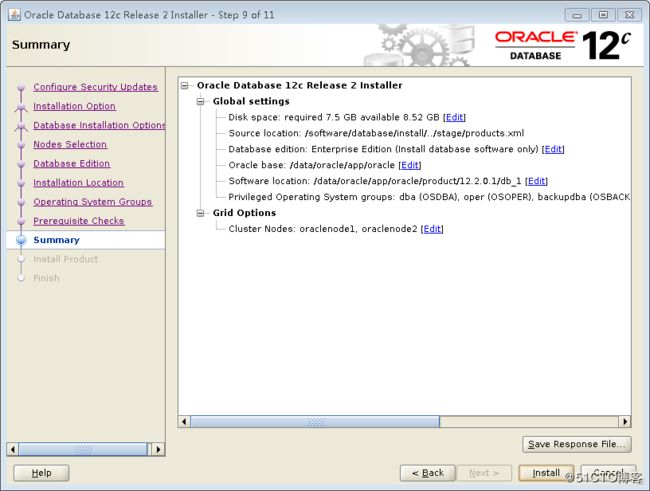Screen dimensions: 650x491
Task: Click the step list horizontal scrollbar thumb
Action: click(x=83, y=449)
